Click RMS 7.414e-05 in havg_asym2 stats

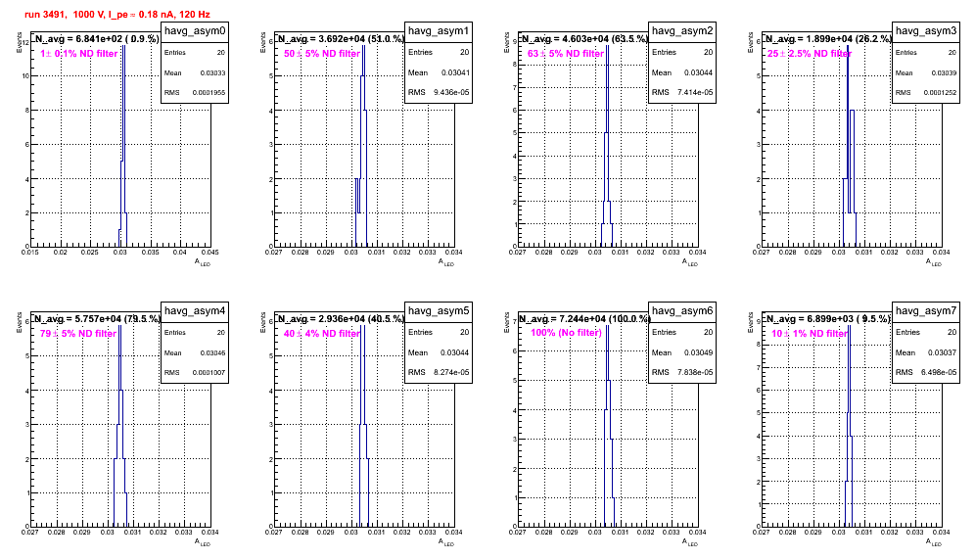[682, 92]
